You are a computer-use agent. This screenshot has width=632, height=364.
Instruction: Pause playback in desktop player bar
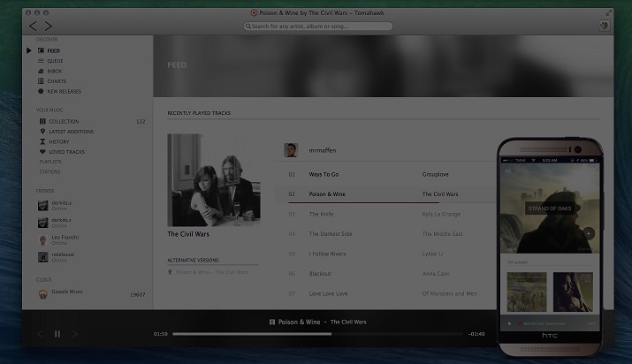pos(57,334)
